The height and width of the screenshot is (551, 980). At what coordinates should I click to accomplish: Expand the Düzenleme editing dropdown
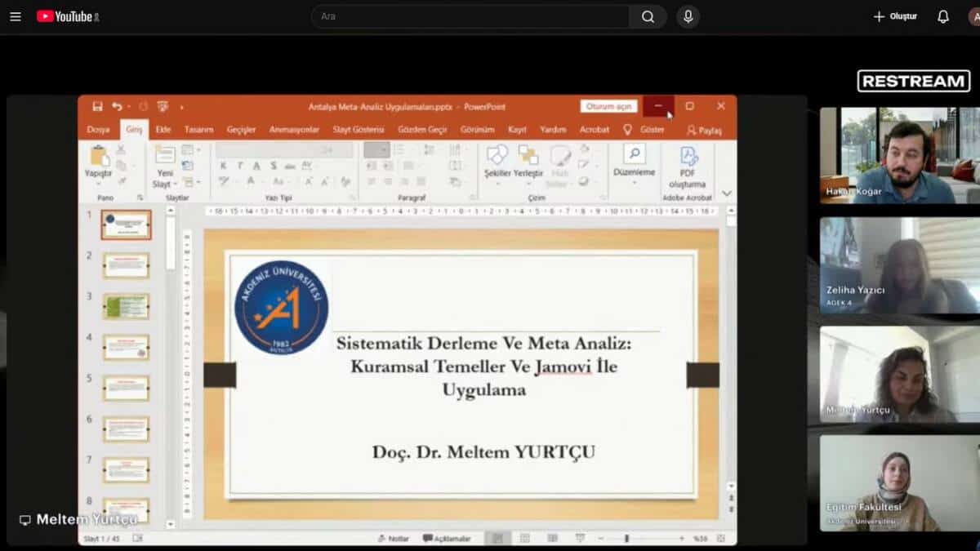634,173
